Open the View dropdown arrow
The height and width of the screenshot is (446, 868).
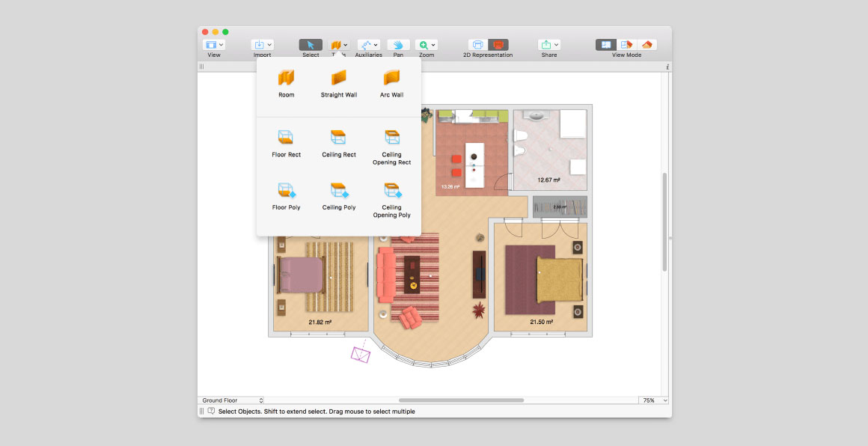coord(221,45)
